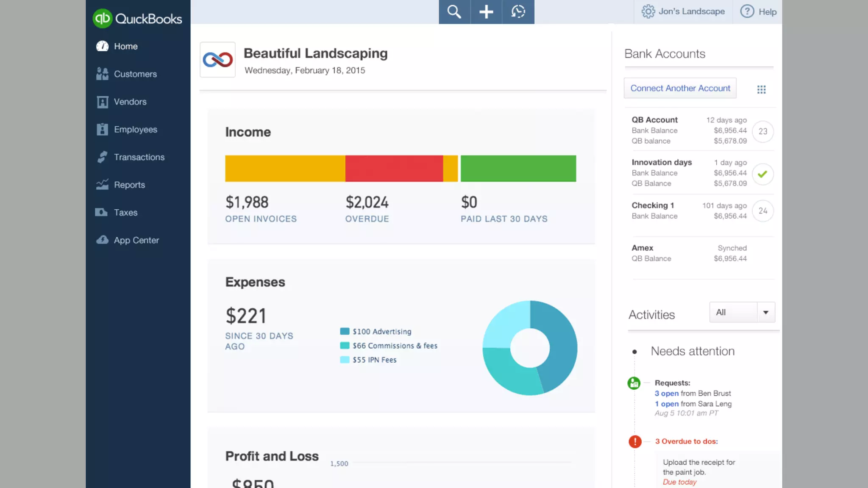Open recent transactions clock icon
868x488 pixels.
point(518,12)
